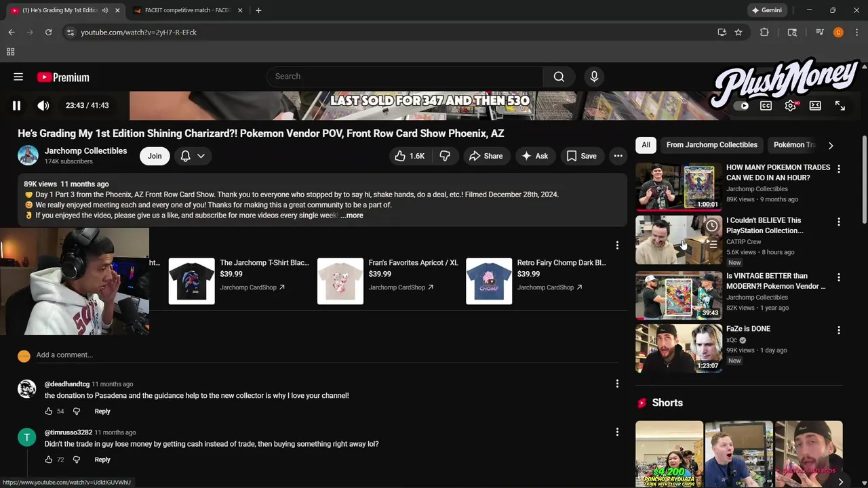Open Is VINTAGE BETTER than MODERN video
868x488 pixels.
(679, 296)
